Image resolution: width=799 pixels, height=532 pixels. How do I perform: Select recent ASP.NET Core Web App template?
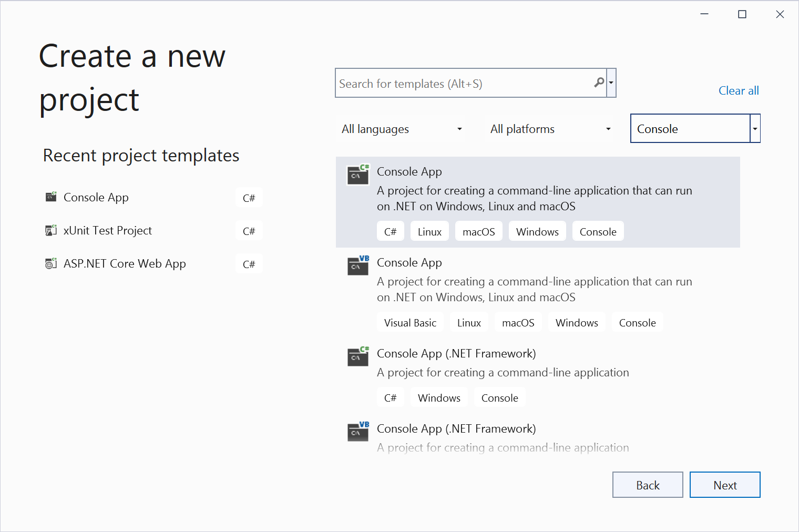click(x=125, y=263)
